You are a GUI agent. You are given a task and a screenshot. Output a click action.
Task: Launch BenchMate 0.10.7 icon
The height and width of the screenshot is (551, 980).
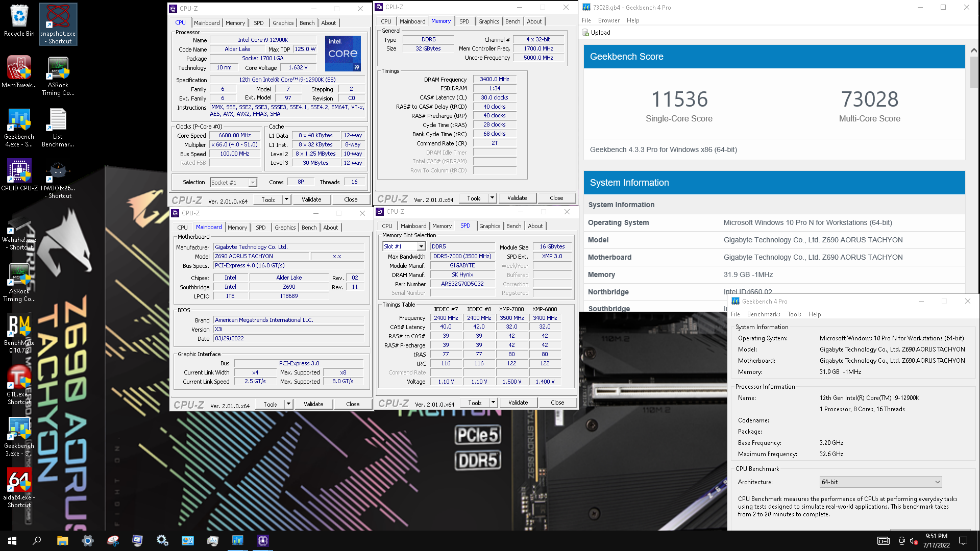pyautogui.click(x=19, y=334)
